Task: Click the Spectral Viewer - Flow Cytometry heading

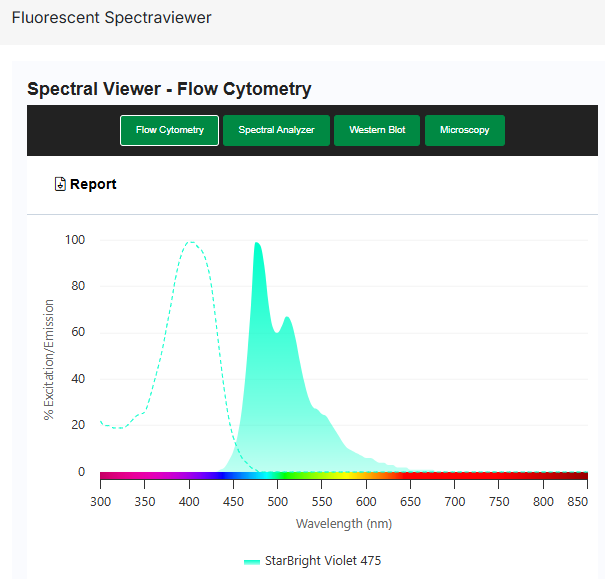Action: coord(169,89)
